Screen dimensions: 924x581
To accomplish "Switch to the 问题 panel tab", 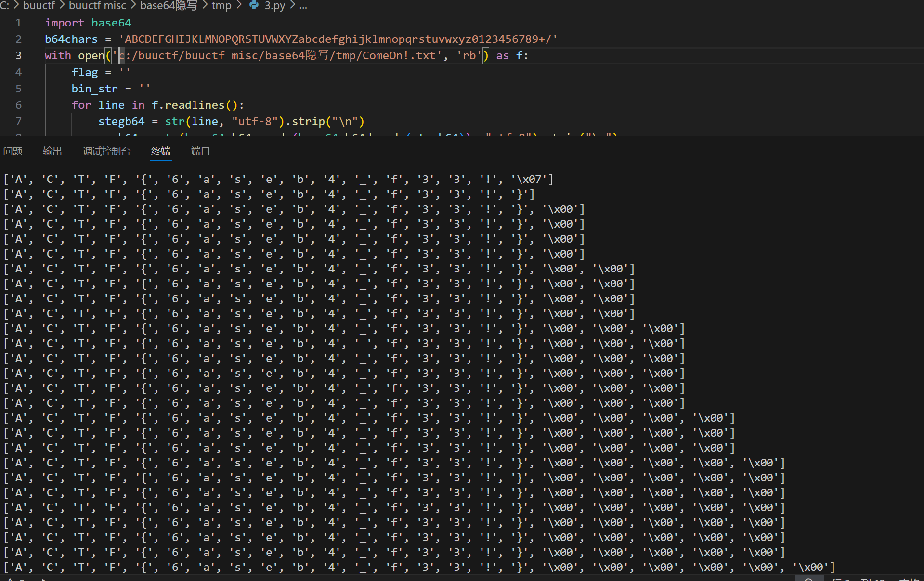I will [13, 151].
